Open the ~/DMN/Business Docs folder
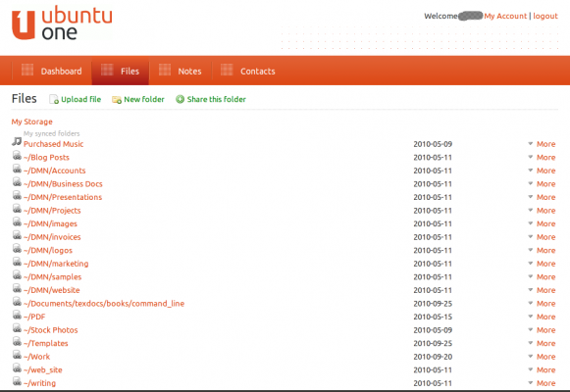Image resolution: width=570 pixels, height=392 pixels. (63, 184)
